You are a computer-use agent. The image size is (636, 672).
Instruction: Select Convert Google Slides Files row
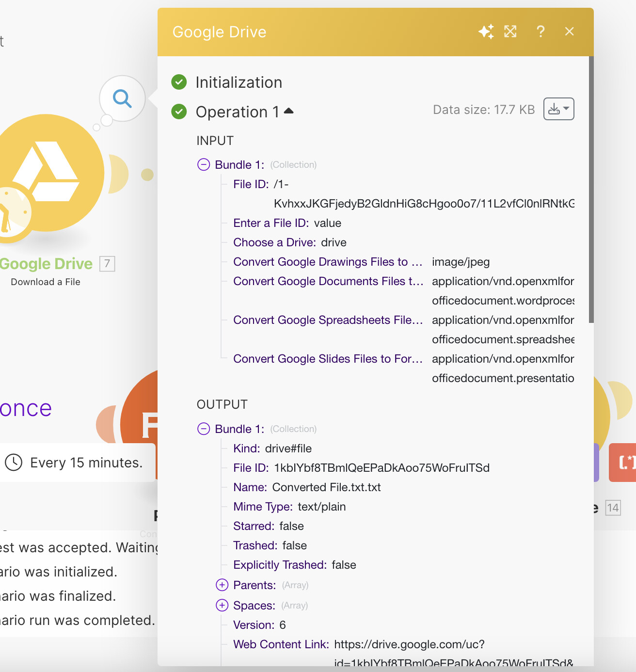tap(404, 368)
